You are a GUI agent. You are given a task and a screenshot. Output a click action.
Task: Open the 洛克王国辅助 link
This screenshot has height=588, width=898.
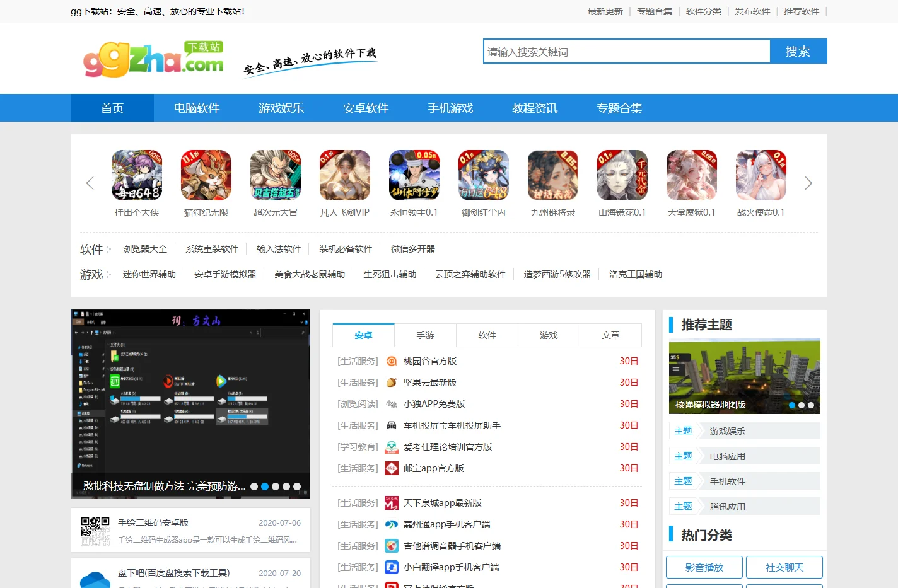[x=636, y=274]
